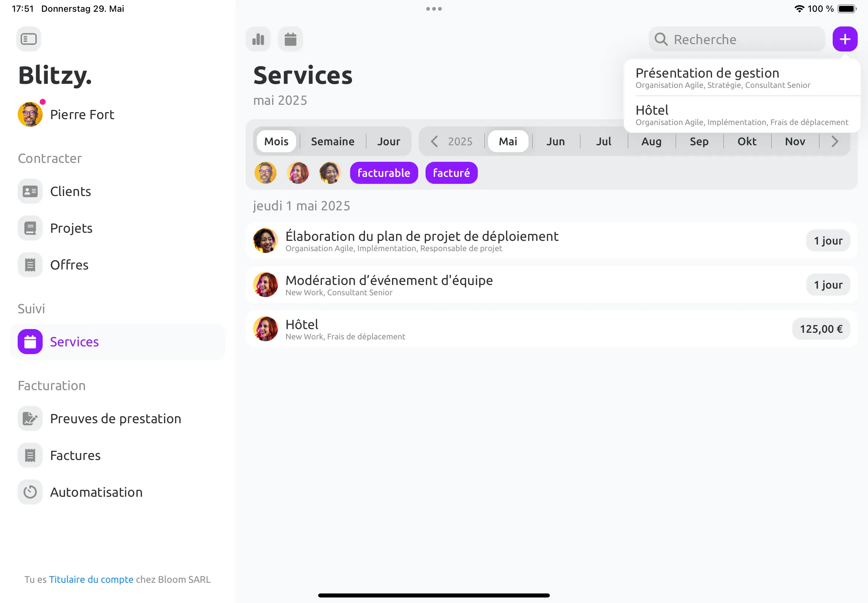868x603 pixels.
Task: Toggle Pierre Fort's avatar filter
Action: [x=265, y=173]
